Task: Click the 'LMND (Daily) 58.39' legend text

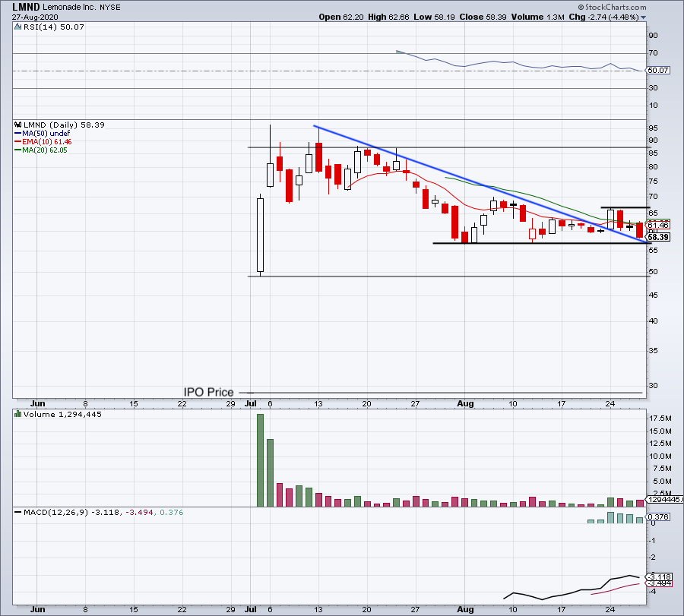Action: click(x=64, y=125)
